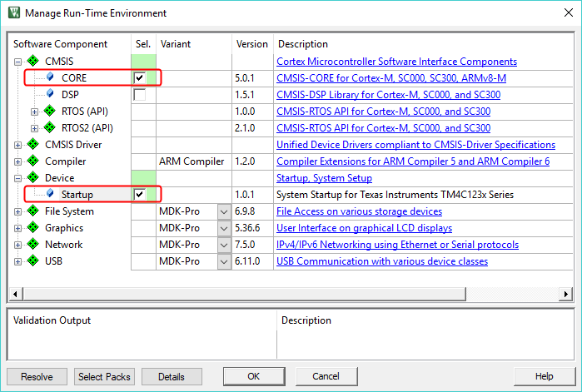Click the blue component icon beside DSP
Screen dimensions: 582x392
point(50,95)
